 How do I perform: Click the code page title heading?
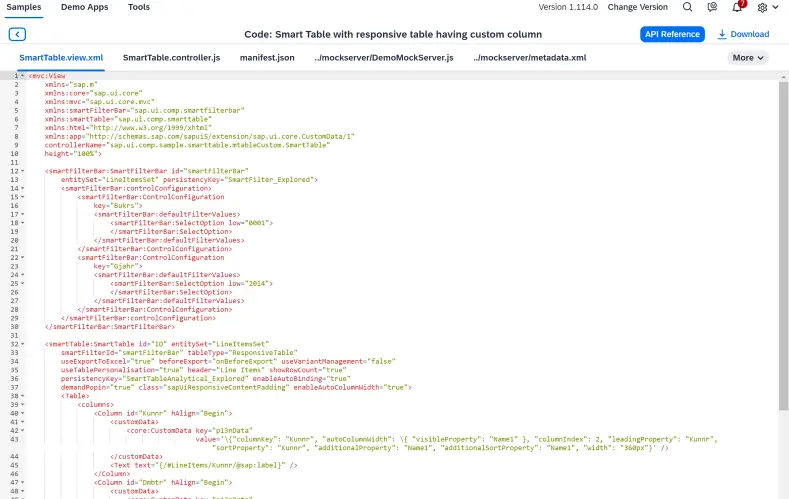pos(393,34)
